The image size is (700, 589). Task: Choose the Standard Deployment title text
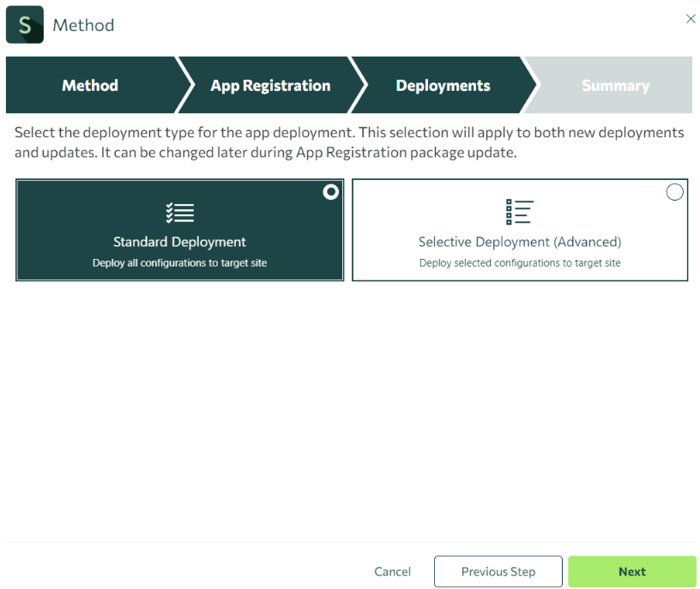tap(179, 242)
